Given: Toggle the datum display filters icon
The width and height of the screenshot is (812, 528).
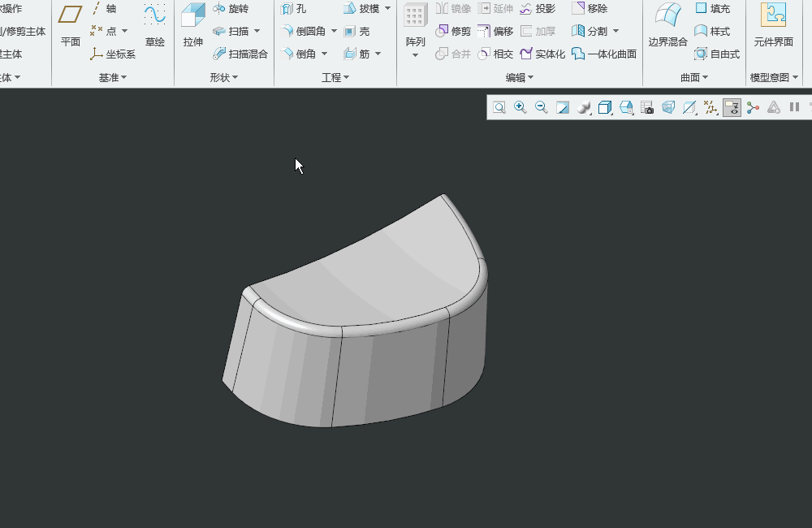Looking at the screenshot, I should pyautogui.click(x=710, y=107).
